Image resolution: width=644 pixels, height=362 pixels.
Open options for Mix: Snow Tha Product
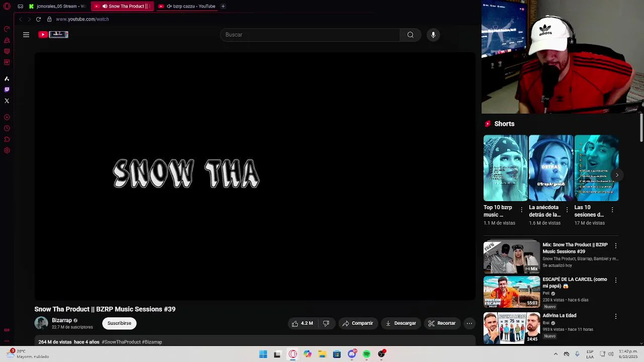click(616, 245)
